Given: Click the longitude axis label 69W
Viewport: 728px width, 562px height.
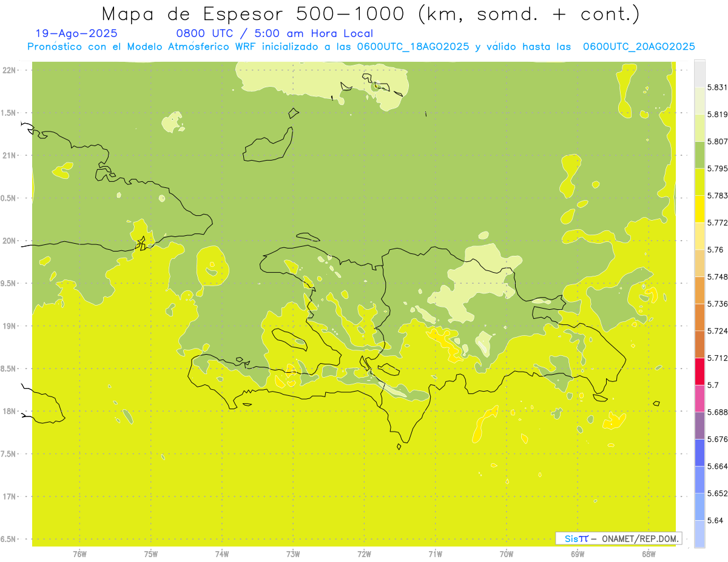Looking at the screenshot, I should 578,554.
